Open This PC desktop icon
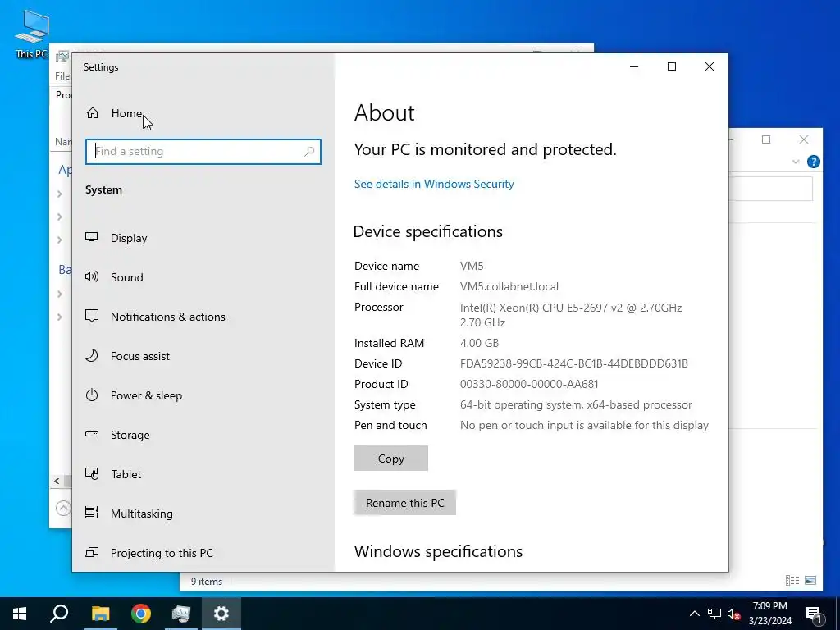840x630 pixels. [x=32, y=34]
